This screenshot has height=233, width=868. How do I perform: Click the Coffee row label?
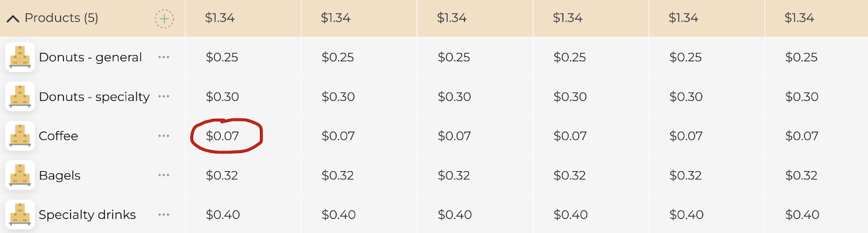point(59,136)
